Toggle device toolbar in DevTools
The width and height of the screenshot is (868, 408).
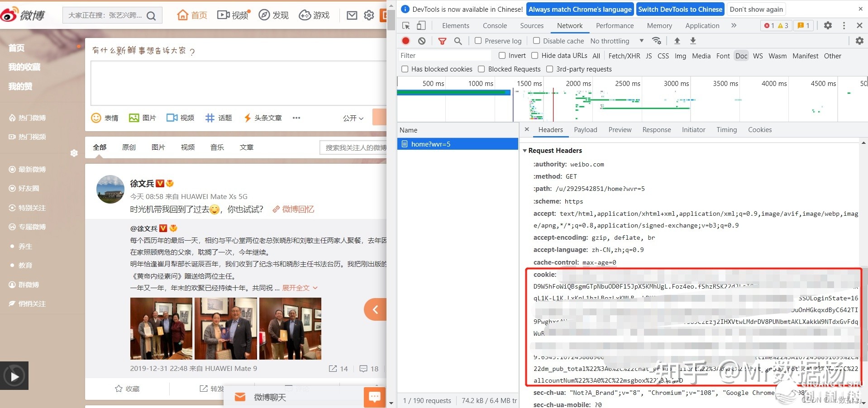click(421, 26)
